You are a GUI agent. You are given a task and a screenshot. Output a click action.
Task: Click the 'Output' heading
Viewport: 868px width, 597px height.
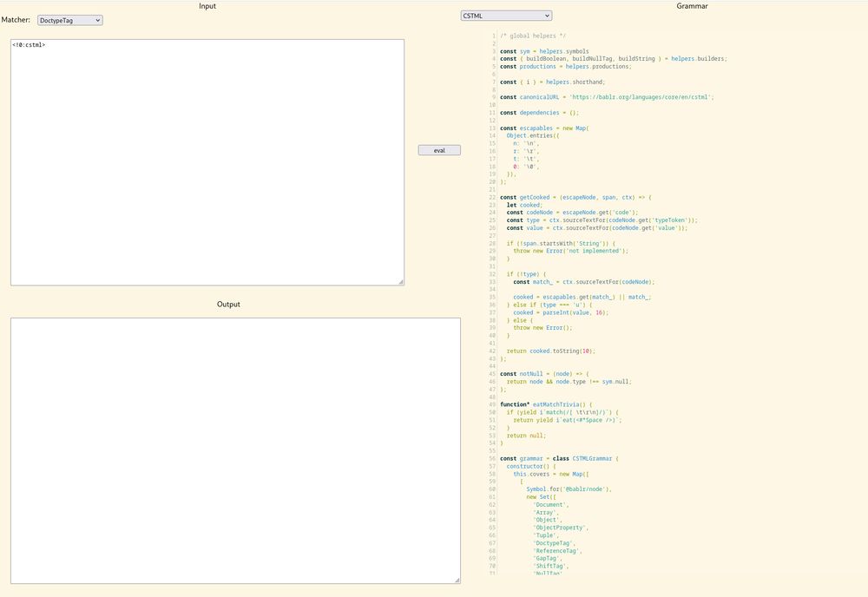(228, 305)
